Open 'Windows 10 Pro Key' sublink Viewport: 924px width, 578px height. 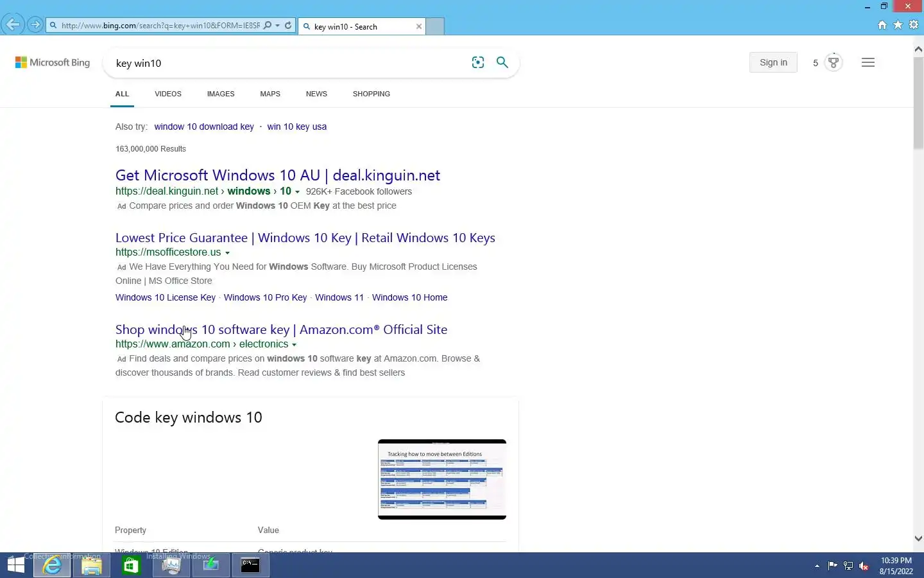pos(266,297)
